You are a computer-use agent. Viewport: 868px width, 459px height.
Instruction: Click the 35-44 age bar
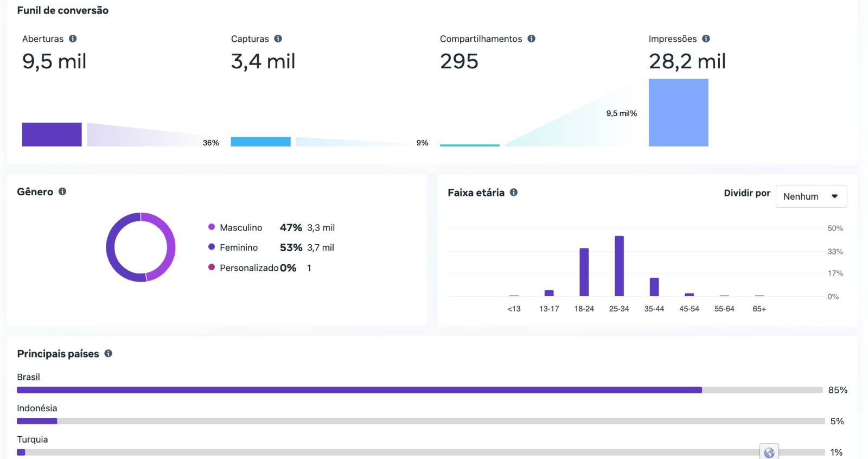(654, 286)
